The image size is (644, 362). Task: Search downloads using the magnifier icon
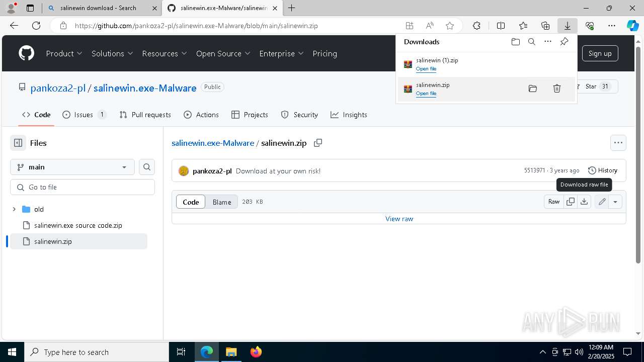531,42
